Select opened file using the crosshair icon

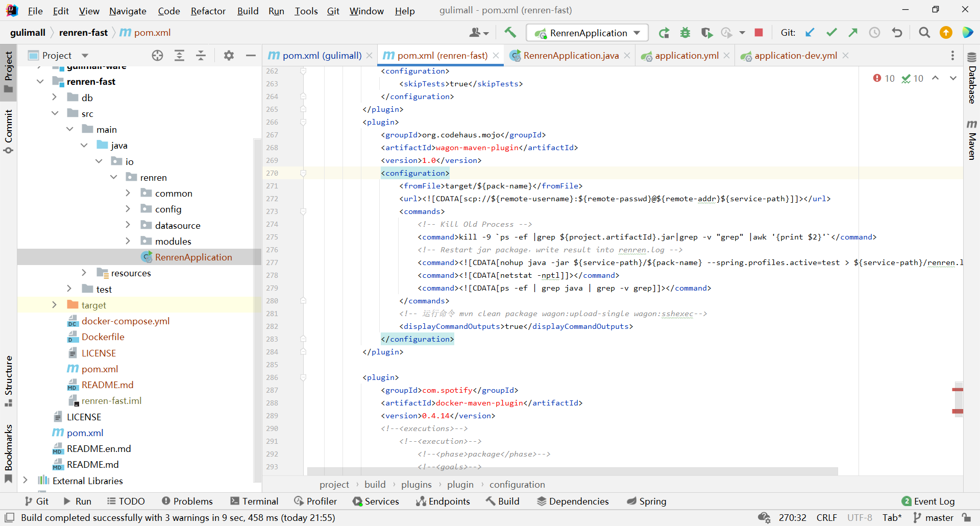click(157, 55)
